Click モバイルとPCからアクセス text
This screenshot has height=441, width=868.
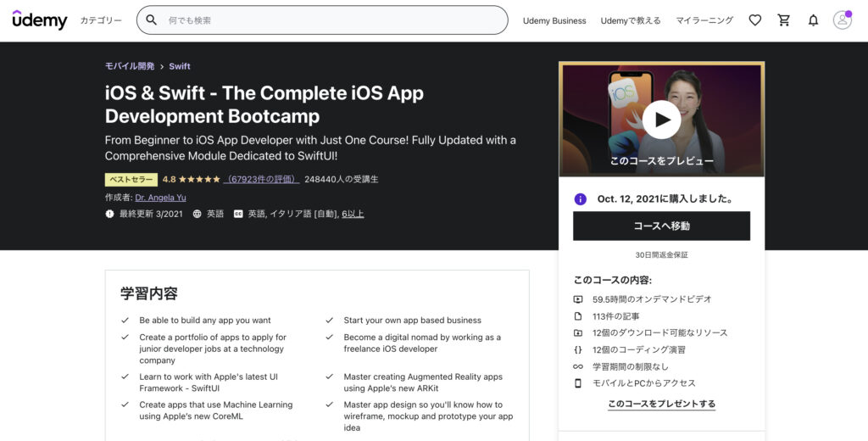[x=644, y=382]
